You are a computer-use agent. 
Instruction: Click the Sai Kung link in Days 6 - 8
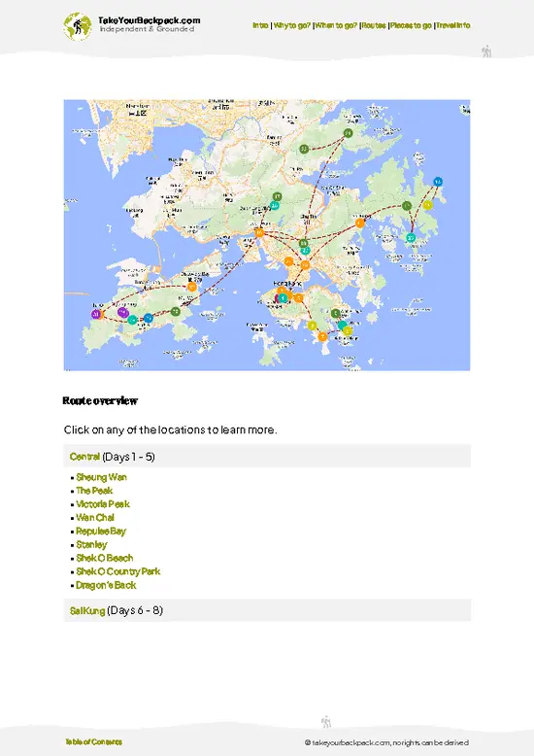tap(87, 611)
